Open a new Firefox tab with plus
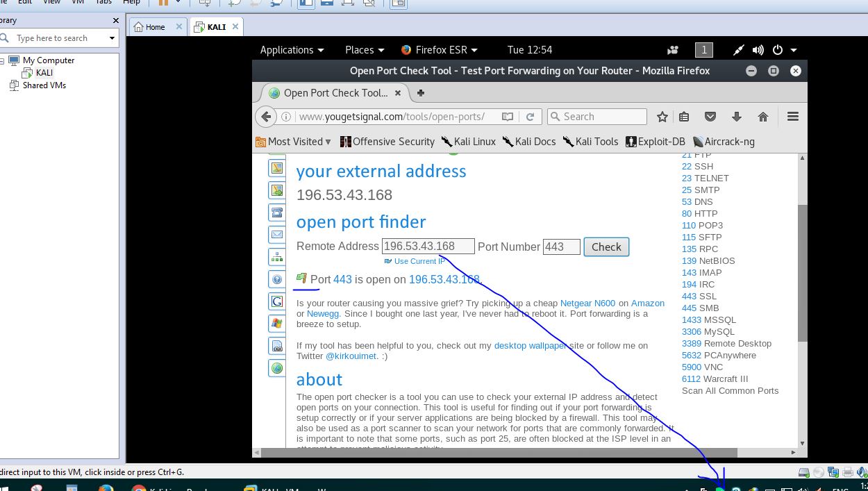 coord(420,93)
